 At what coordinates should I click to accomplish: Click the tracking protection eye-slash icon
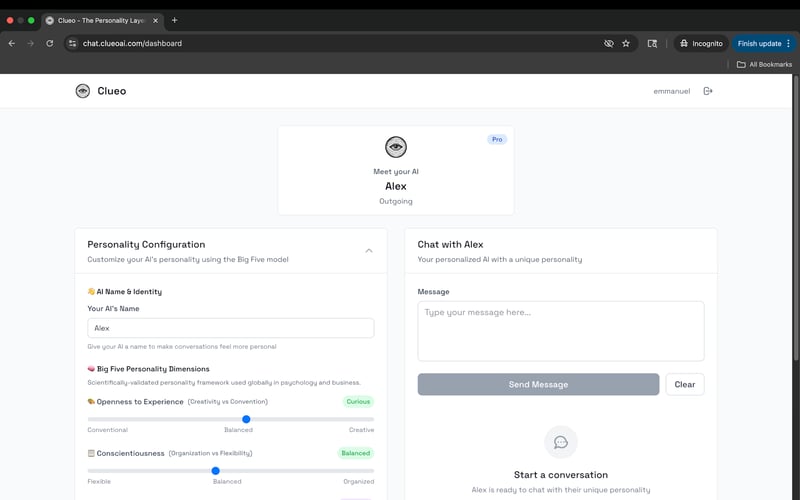[x=609, y=43]
